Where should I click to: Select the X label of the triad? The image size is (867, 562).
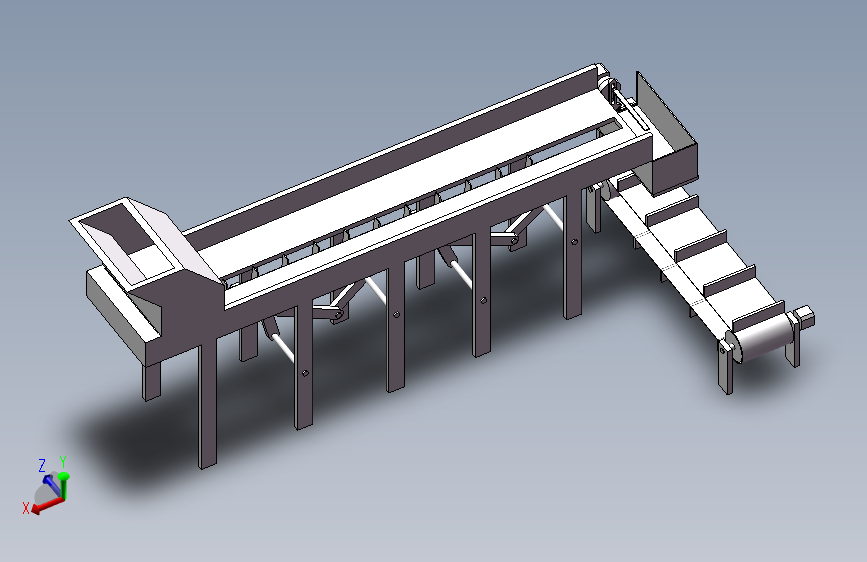click(x=25, y=508)
